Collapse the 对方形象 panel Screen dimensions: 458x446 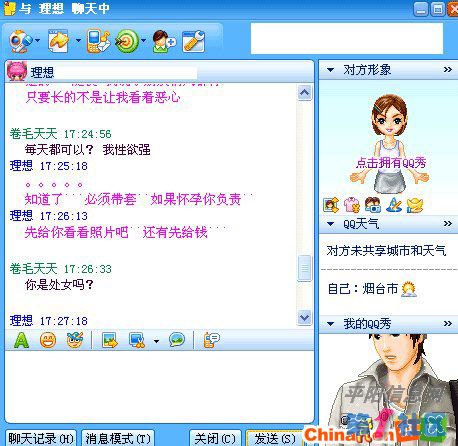330,70
